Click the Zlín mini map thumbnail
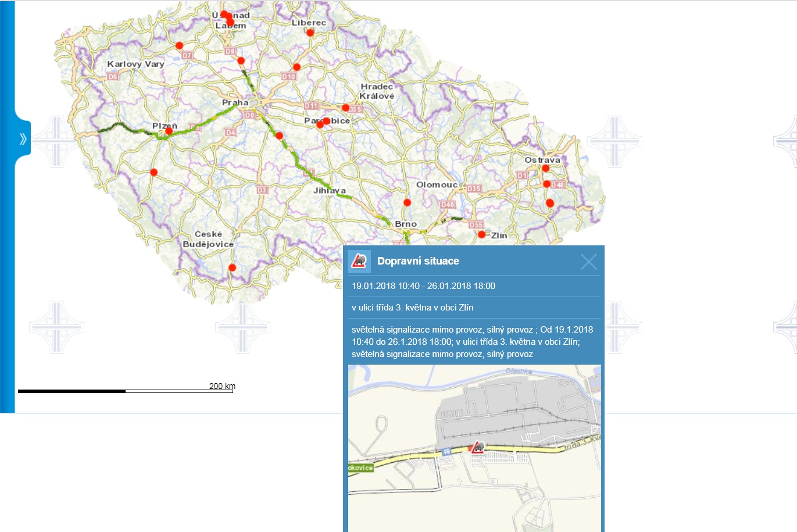 click(x=474, y=448)
